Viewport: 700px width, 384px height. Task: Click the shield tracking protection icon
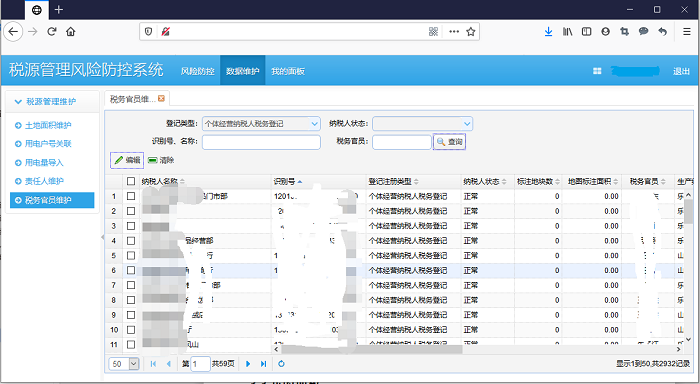click(149, 32)
